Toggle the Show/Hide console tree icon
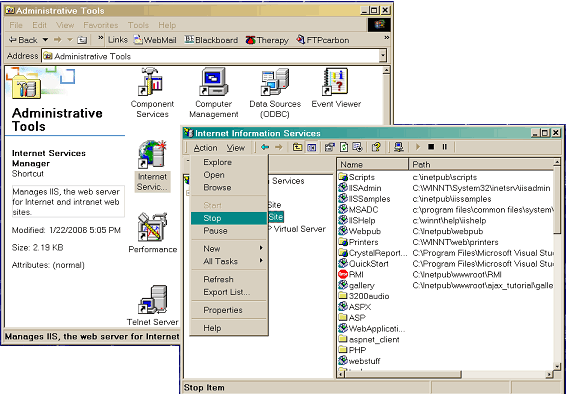This screenshot has height=395, width=570. pyautogui.click(x=312, y=147)
